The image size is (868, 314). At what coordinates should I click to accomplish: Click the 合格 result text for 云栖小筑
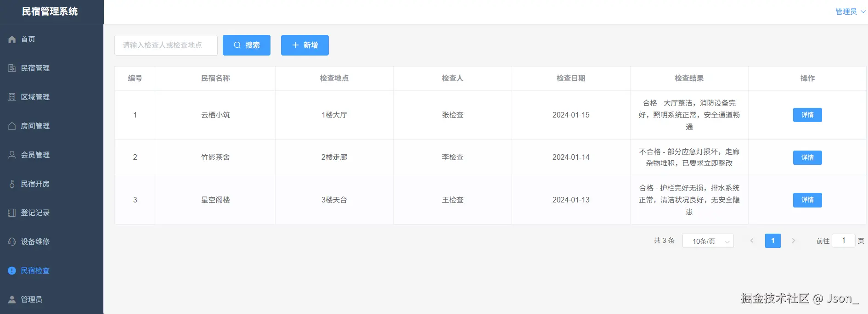pos(689,115)
